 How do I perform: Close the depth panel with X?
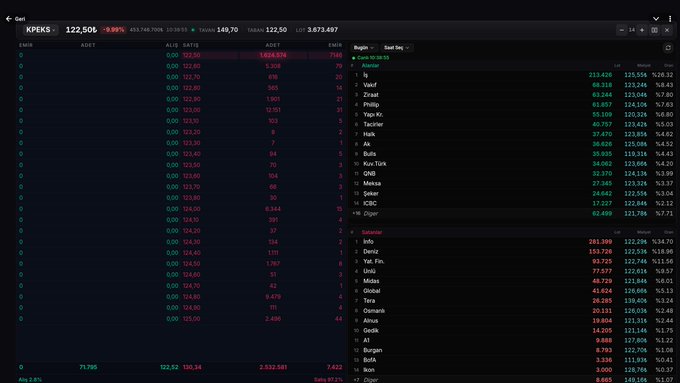pos(667,30)
